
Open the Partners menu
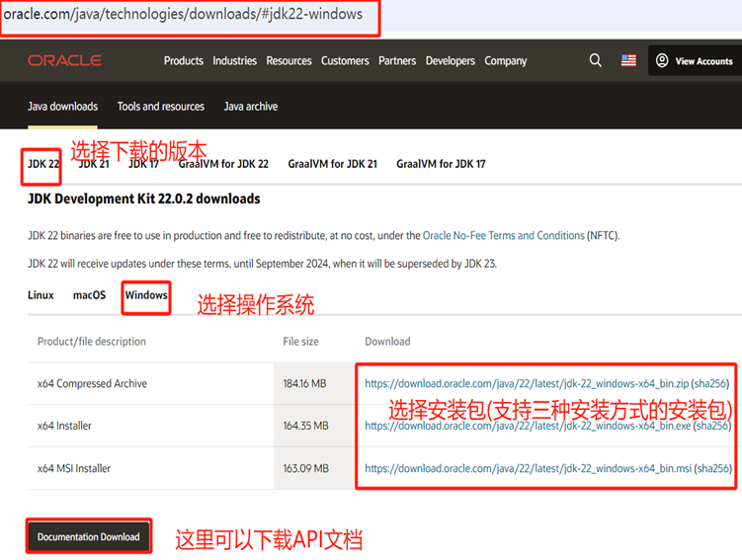397,61
